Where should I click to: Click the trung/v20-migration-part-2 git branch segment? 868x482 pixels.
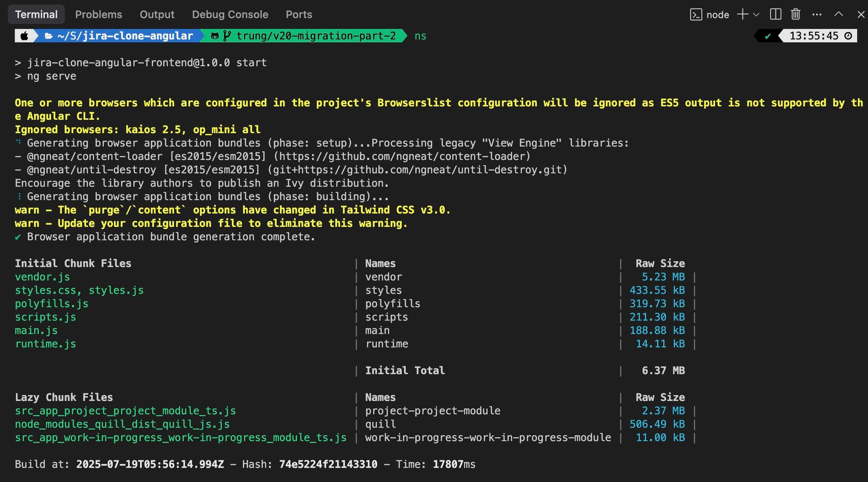coord(305,36)
